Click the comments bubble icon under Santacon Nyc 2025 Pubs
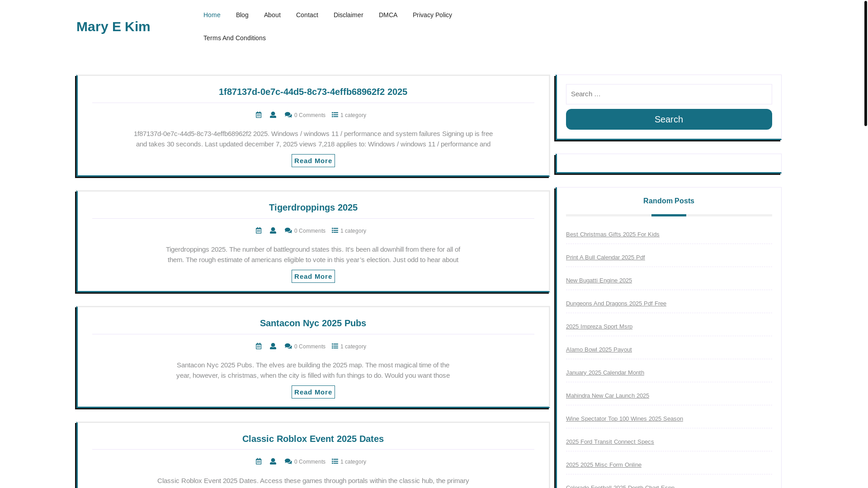Image resolution: width=868 pixels, height=488 pixels. tap(288, 346)
